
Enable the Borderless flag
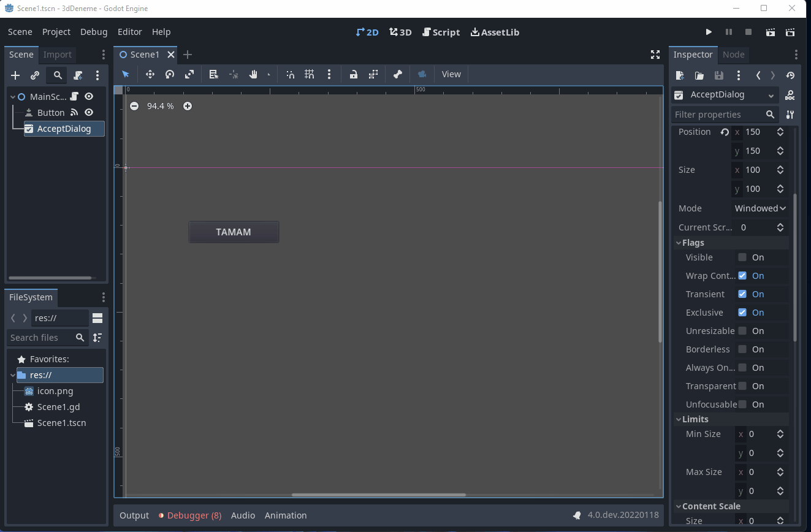pos(744,349)
